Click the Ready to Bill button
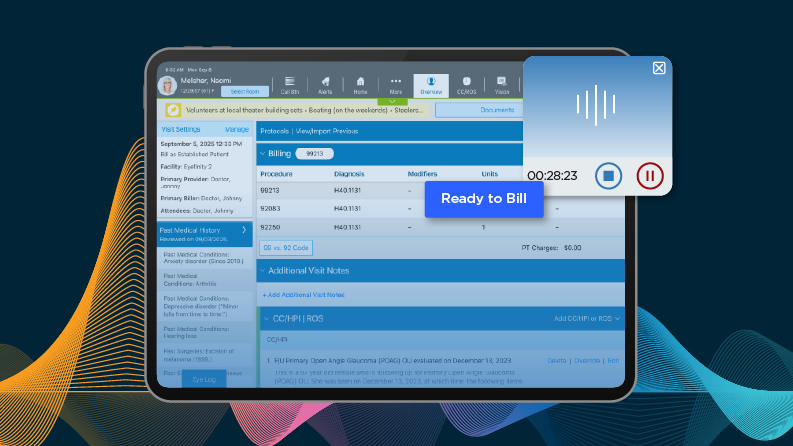This screenshot has height=446, width=793. (x=484, y=199)
